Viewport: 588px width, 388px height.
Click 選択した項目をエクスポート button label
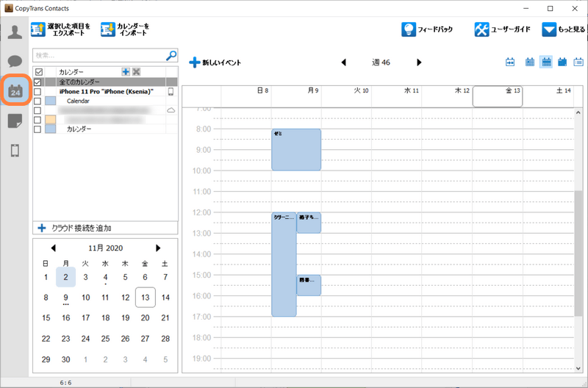point(69,29)
